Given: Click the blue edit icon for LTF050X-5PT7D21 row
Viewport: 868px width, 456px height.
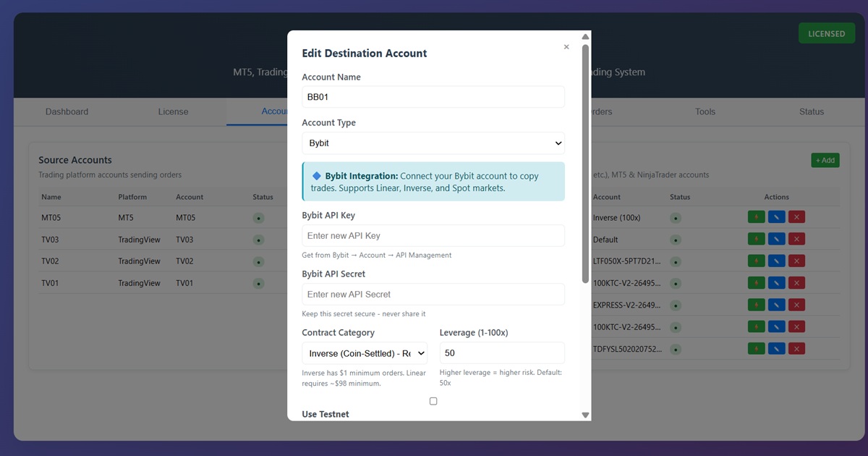Looking at the screenshot, I should point(776,261).
